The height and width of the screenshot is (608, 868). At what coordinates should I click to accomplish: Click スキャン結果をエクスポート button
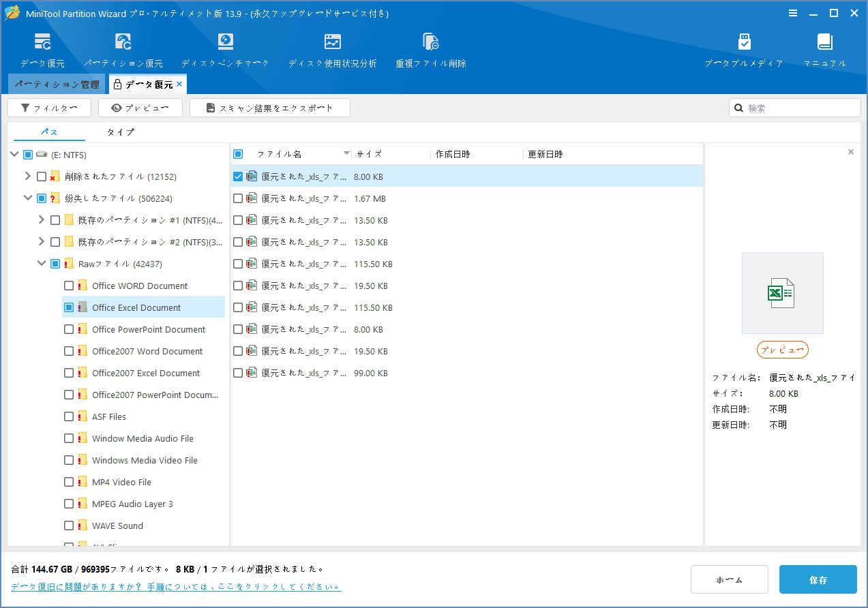[x=270, y=108]
